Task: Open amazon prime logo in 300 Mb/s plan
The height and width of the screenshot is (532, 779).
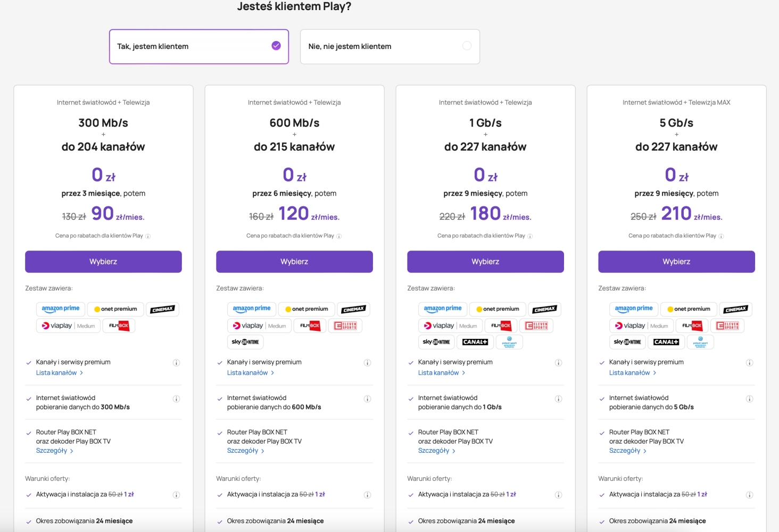Action: (x=61, y=309)
